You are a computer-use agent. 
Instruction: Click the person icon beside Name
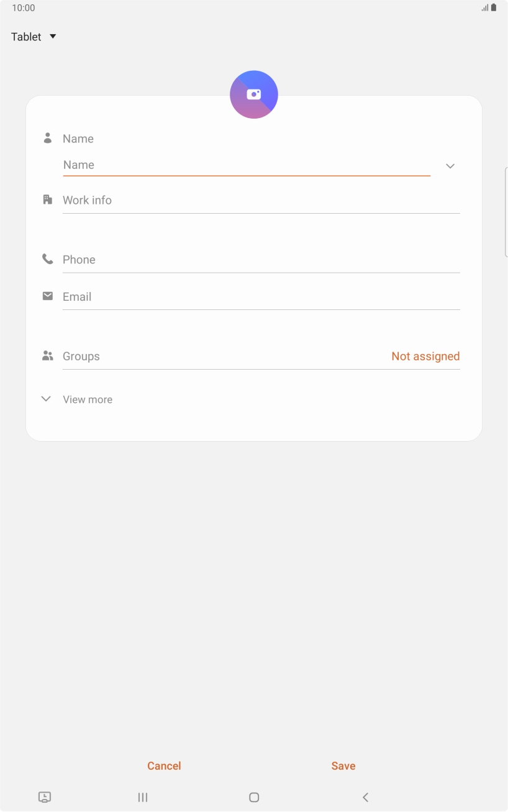[x=47, y=138]
